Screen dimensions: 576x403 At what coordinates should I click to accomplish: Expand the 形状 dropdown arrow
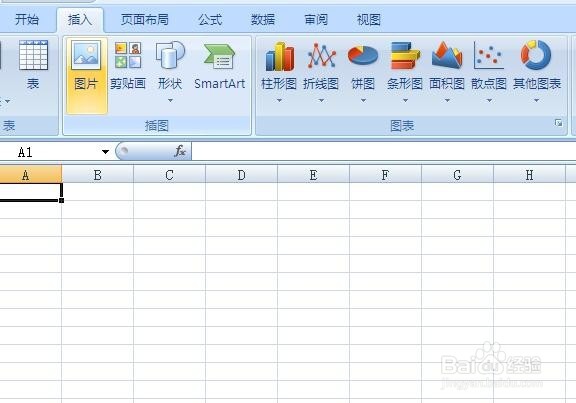tap(170, 101)
